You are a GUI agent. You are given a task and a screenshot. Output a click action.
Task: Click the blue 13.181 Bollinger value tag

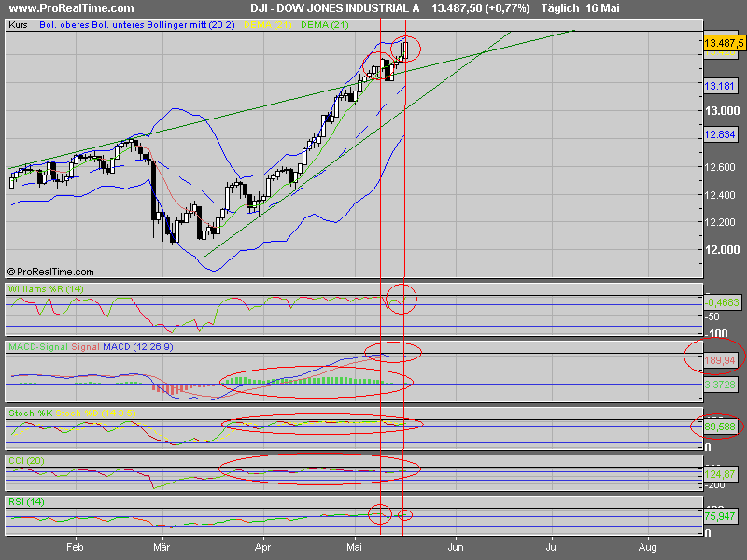click(x=719, y=86)
